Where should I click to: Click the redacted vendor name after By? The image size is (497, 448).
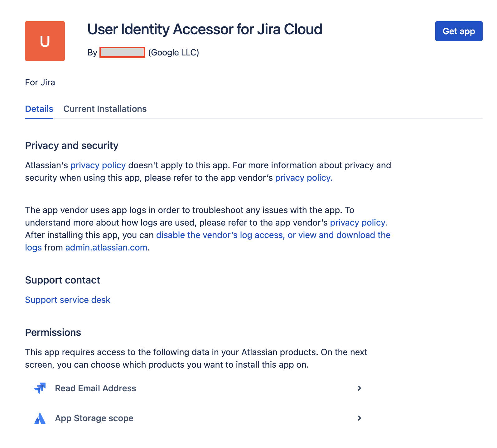coord(122,52)
